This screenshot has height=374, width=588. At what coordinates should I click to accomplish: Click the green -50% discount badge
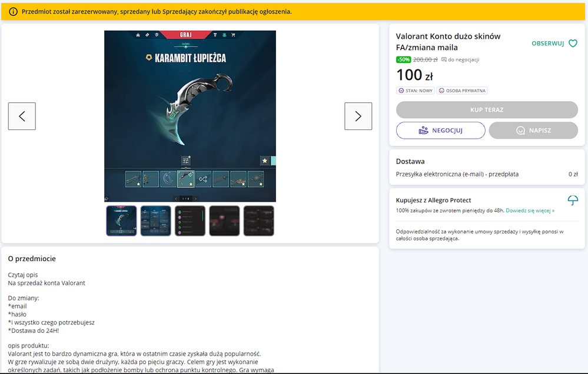(x=404, y=59)
